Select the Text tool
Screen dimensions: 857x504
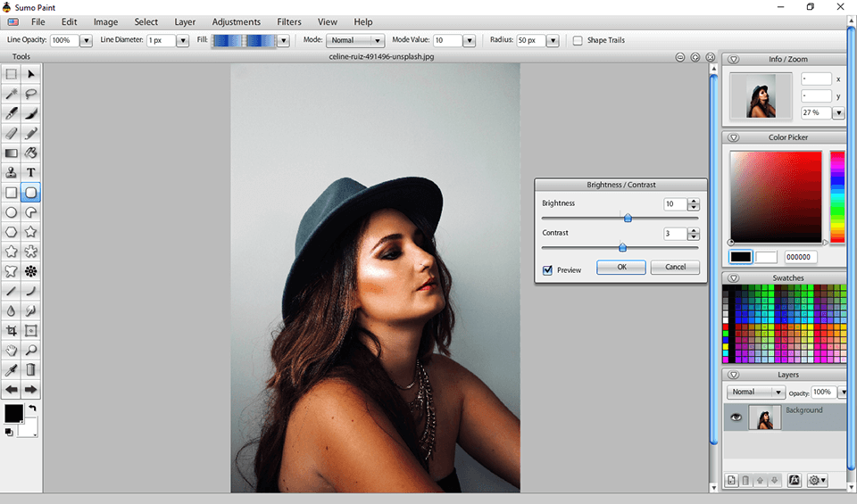(x=31, y=172)
